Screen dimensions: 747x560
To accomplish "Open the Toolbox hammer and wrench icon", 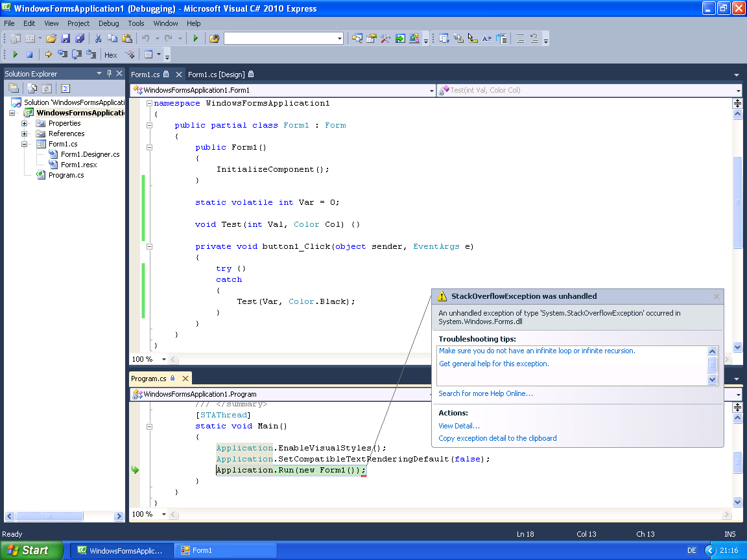I will 386,39.
